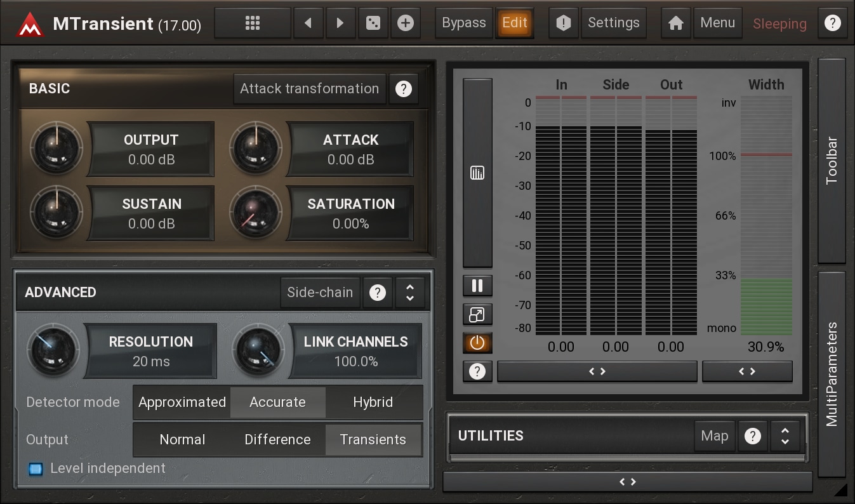Click the home icon in top bar
Viewport: 855px width, 504px height.
pyautogui.click(x=676, y=23)
